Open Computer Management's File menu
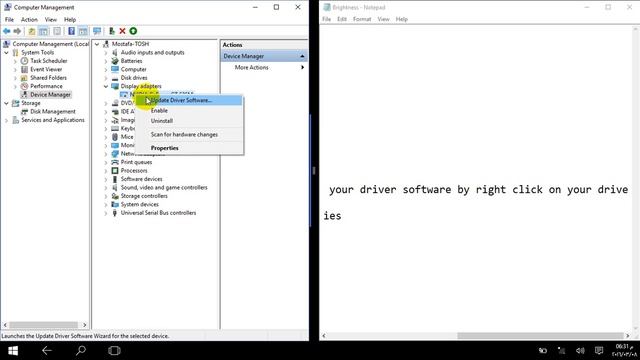The width and height of the screenshot is (640, 360). tap(9, 20)
